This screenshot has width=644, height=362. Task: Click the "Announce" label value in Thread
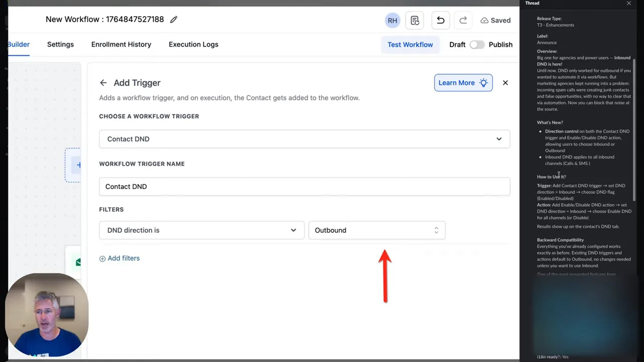547,43
